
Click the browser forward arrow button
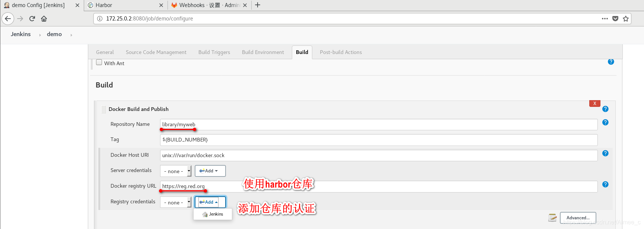pyautogui.click(x=20, y=19)
